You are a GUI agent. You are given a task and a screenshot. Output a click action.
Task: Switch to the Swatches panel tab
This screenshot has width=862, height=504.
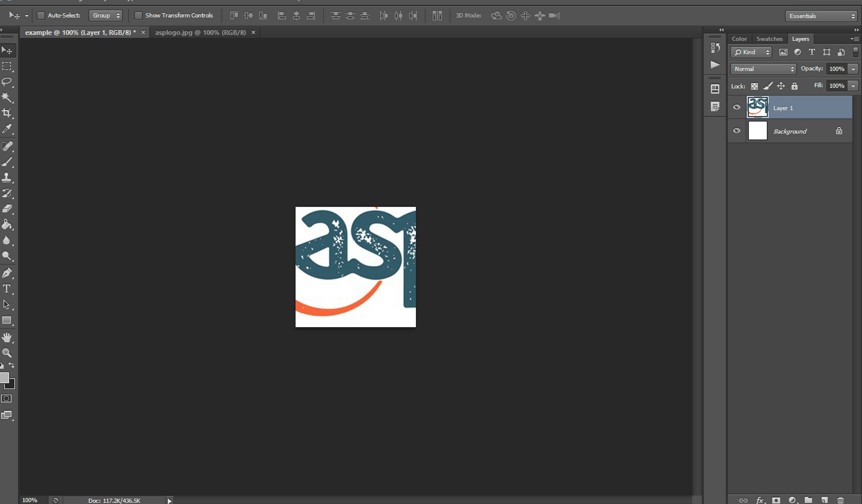769,38
